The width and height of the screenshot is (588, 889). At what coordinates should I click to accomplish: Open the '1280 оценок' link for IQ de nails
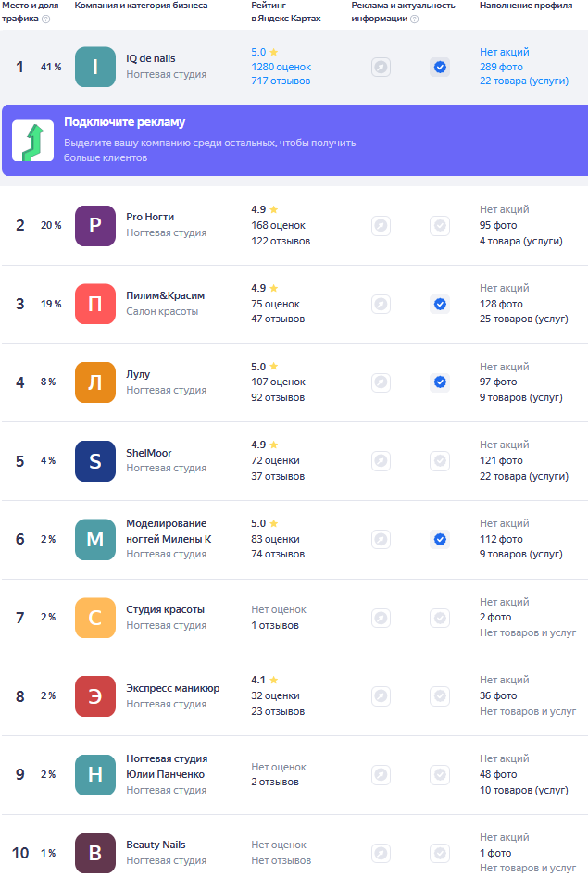click(281, 67)
